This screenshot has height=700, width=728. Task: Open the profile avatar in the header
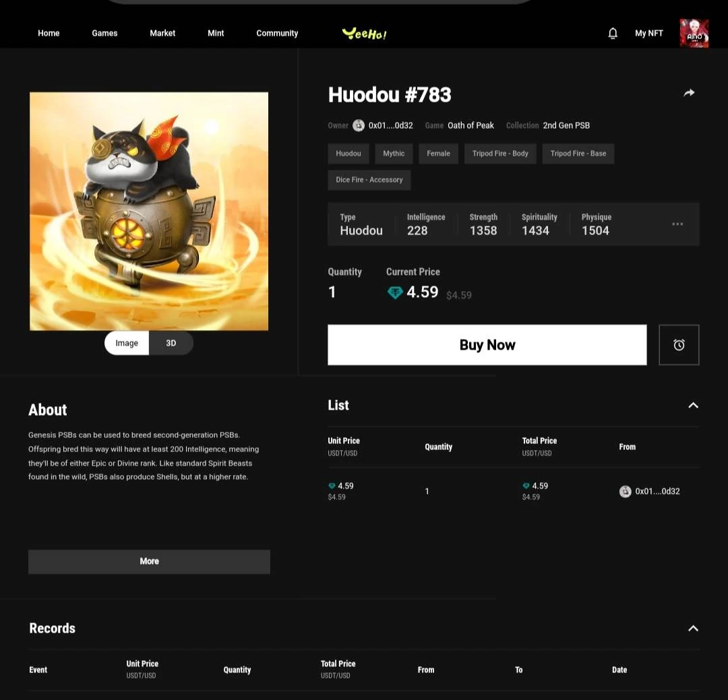[694, 34]
